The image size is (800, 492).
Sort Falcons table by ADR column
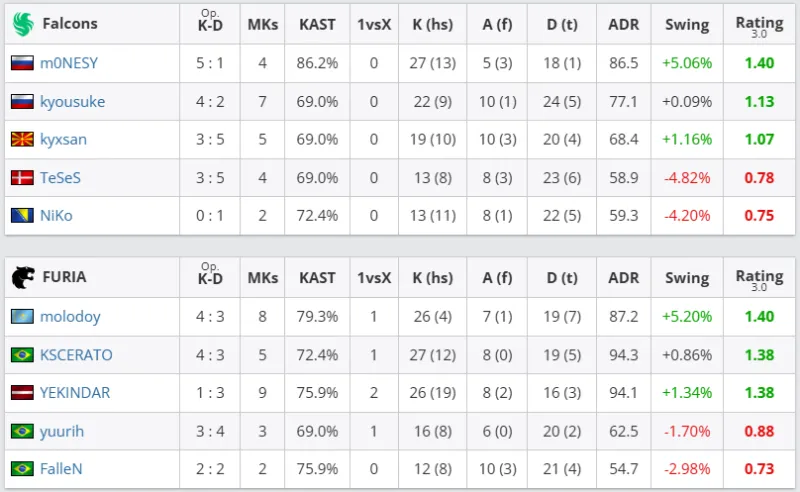(x=623, y=24)
